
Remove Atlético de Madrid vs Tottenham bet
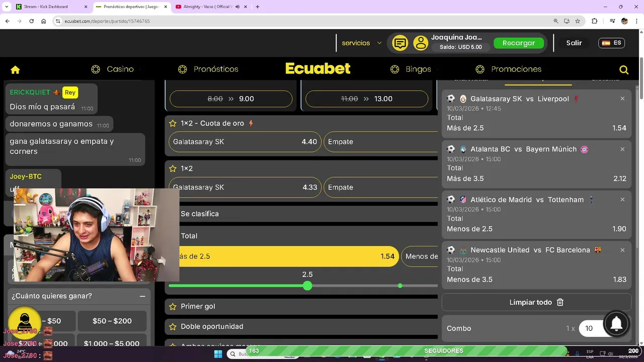622,199
